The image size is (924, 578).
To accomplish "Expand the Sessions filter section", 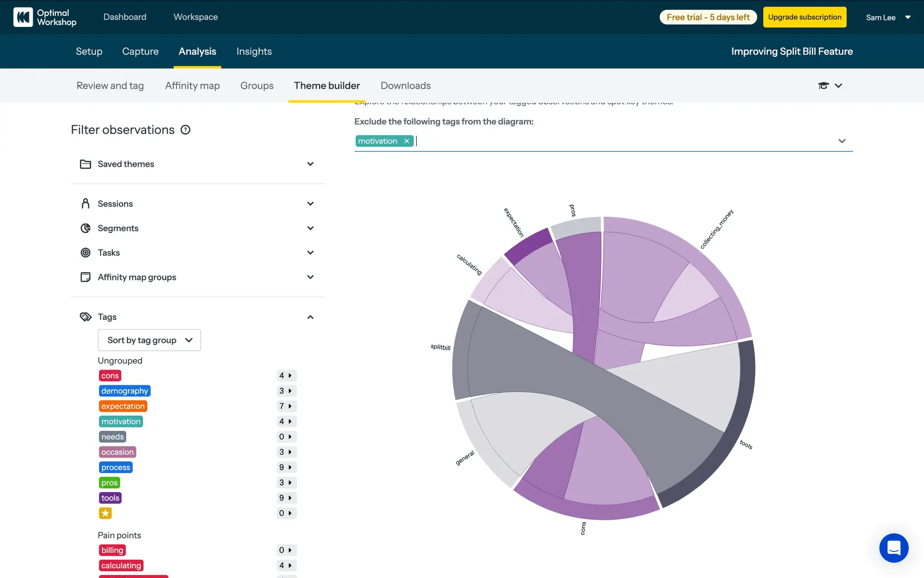I will [310, 204].
